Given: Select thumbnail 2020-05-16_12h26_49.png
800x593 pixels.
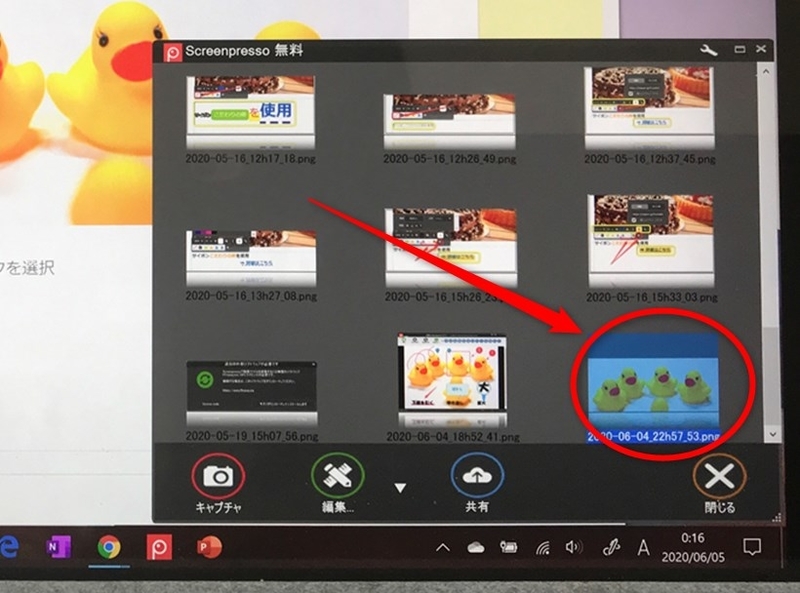Looking at the screenshot, I should pos(449,120).
